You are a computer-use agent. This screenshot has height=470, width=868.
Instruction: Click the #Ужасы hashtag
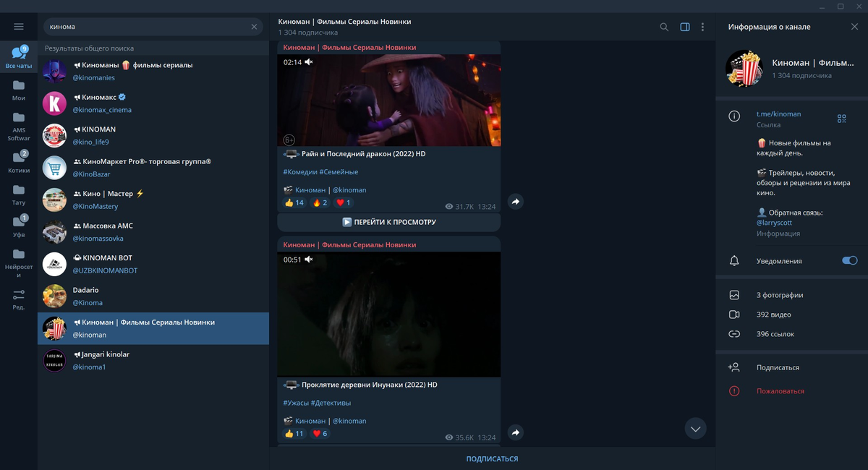click(296, 403)
